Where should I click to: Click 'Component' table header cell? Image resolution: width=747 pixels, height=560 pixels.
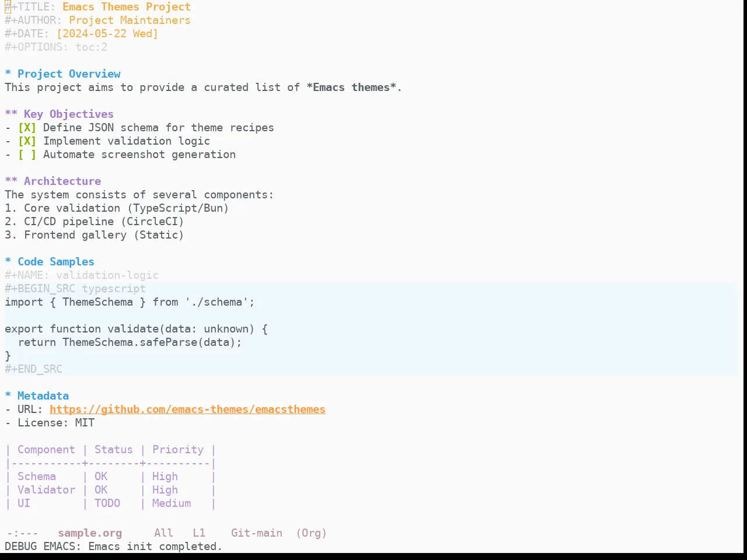click(x=46, y=450)
